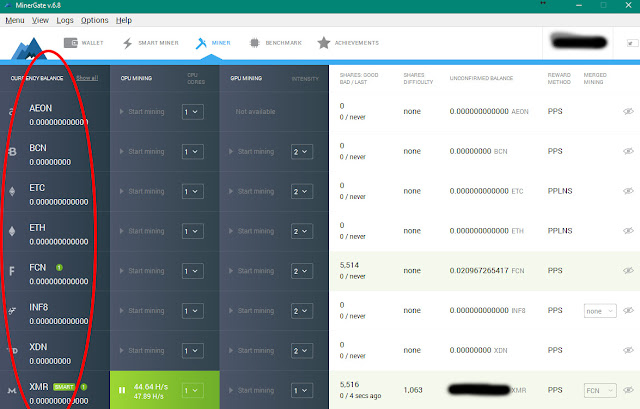Open the Options menu

95,20
